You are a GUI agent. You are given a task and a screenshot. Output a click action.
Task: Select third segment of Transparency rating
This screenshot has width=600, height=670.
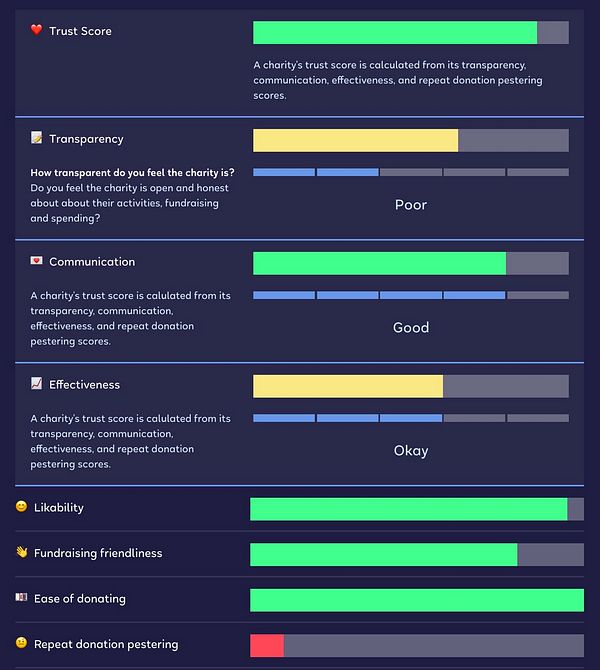411,172
